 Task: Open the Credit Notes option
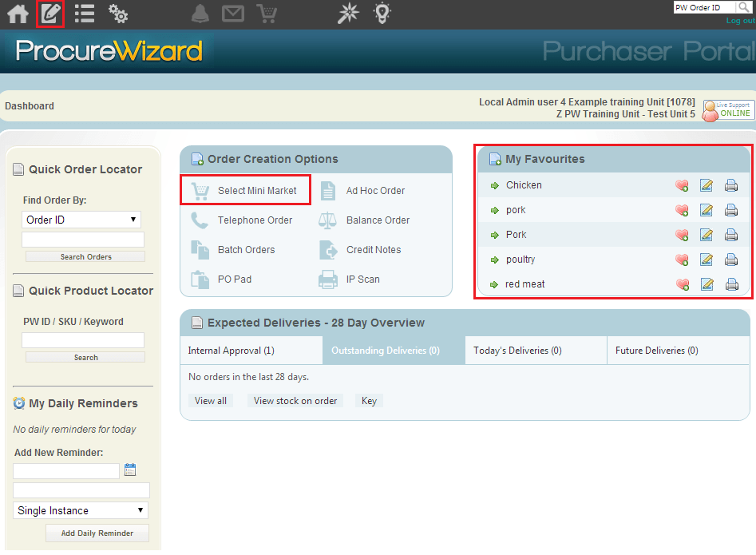coord(374,249)
